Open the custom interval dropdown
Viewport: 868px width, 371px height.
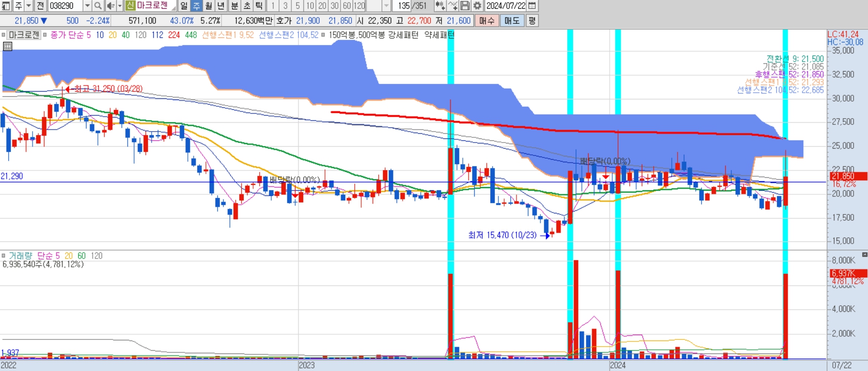pos(387,6)
